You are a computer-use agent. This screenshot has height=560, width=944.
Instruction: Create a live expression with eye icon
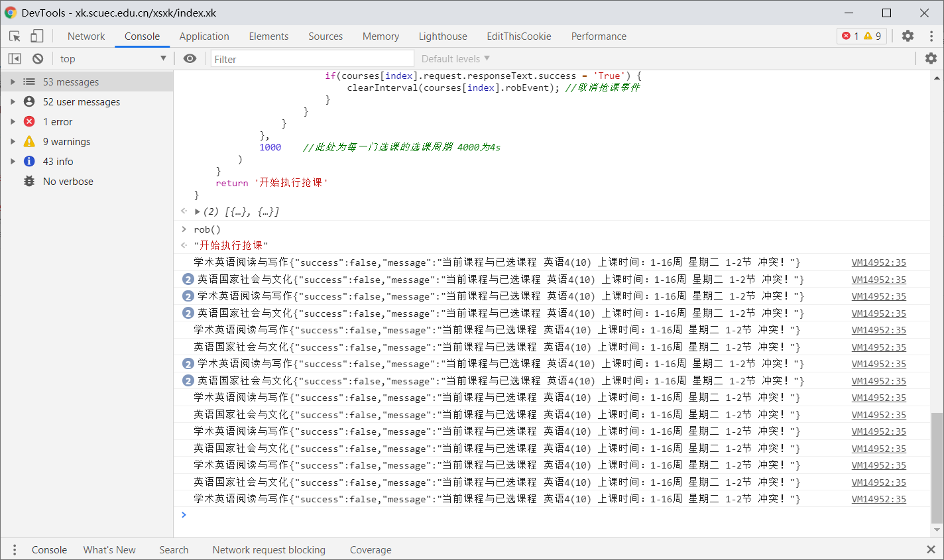(190, 59)
